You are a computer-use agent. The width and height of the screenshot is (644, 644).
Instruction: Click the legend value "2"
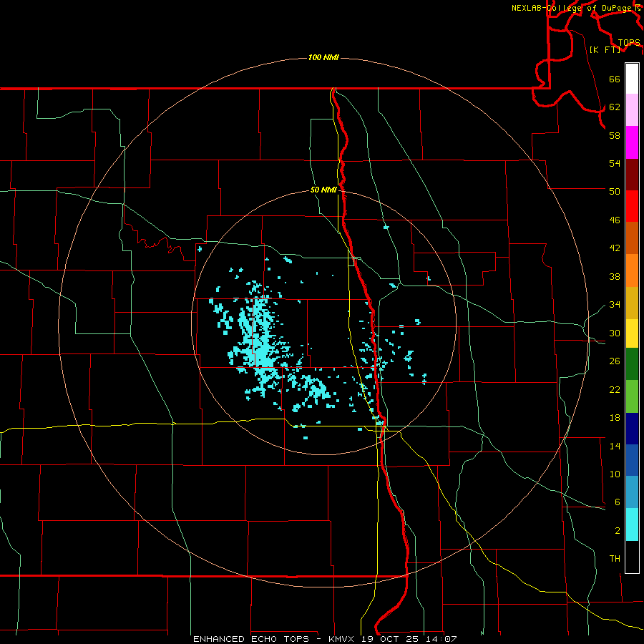618,531
